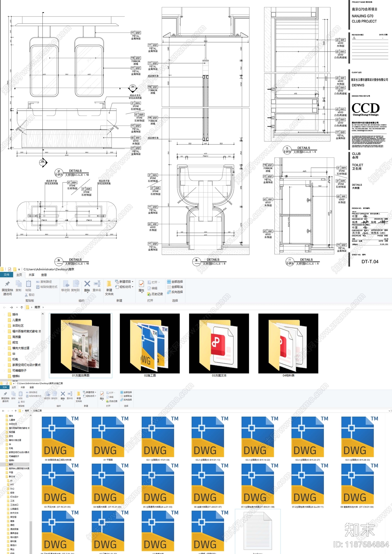
Task: Open recent locations dropdown in 南京 window
Action: (x=17, y=307)
